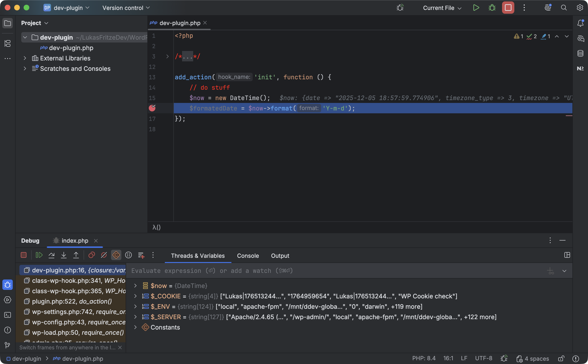Image resolution: width=588 pixels, height=364 pixels.
Task: Disable showing Constants in variables view
Action: [x=116, y=255]
